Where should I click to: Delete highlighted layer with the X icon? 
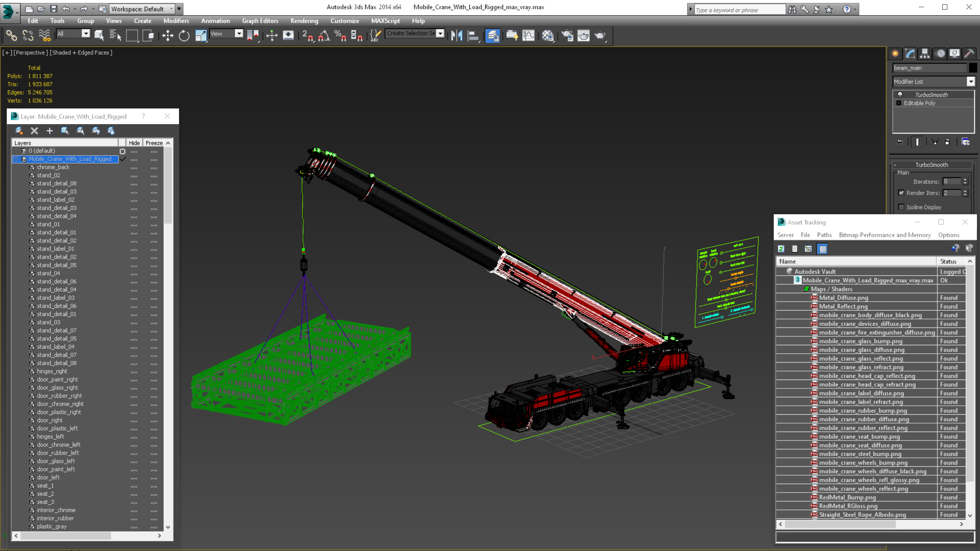coord(34,131)
